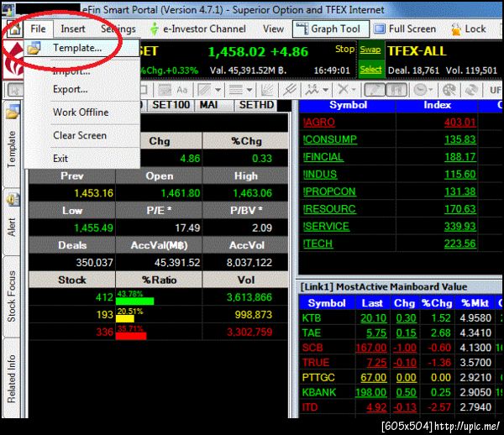
Task: Open the color palette icon
Action: (449, 91)
